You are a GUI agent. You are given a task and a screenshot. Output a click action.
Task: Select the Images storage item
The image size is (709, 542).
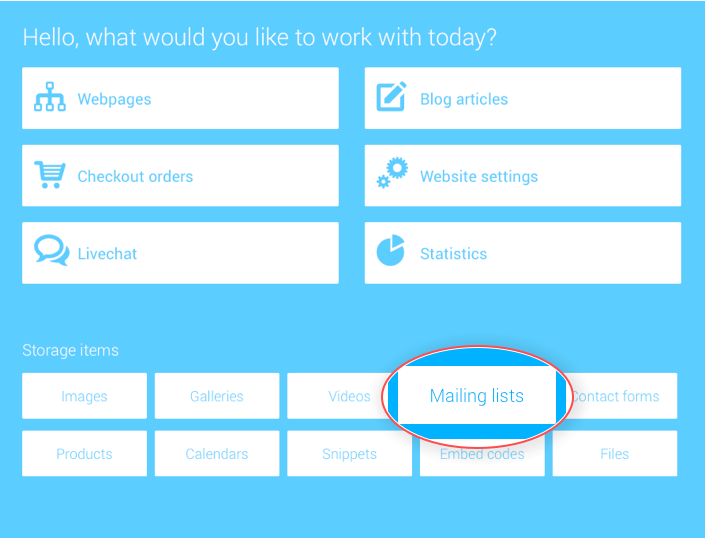(85, 396)
